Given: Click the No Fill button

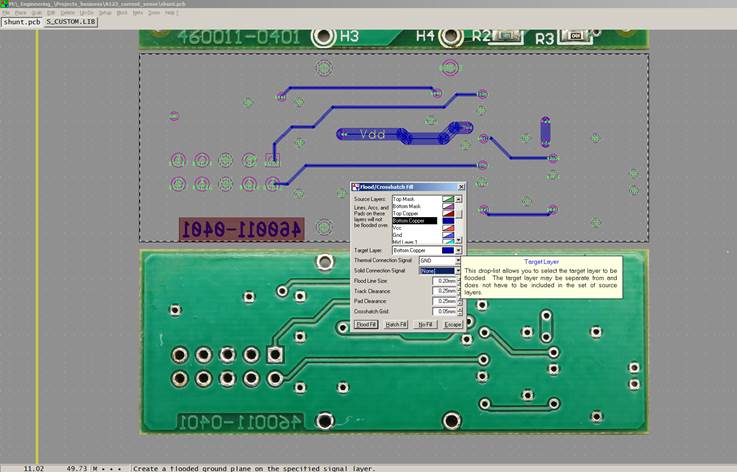Looking at the screenshot, I should point(425,324).
